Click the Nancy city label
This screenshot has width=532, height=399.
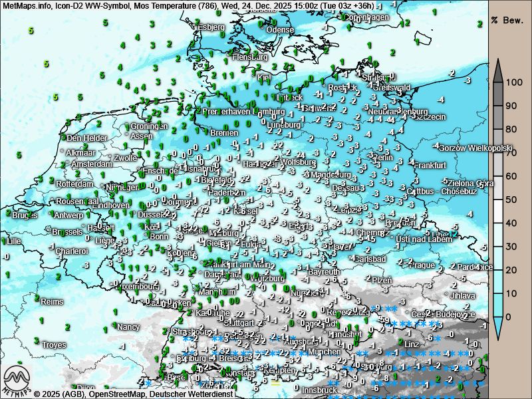click(128, 327)
